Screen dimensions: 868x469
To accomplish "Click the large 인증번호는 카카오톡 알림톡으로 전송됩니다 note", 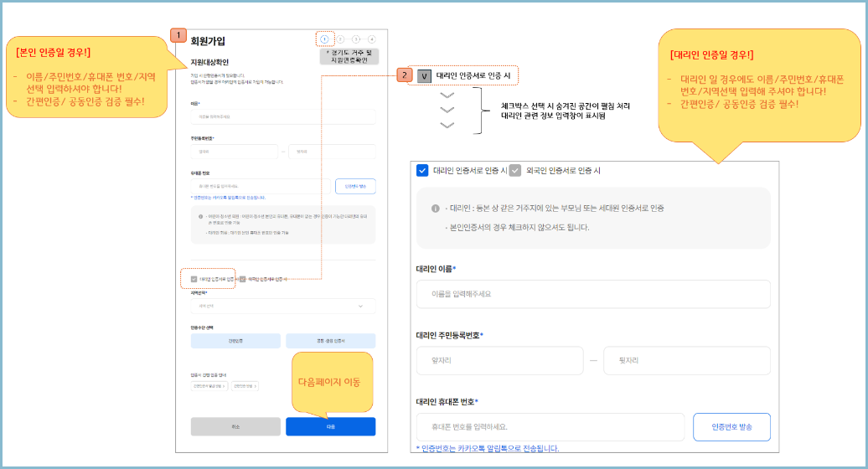I will 488,449.
